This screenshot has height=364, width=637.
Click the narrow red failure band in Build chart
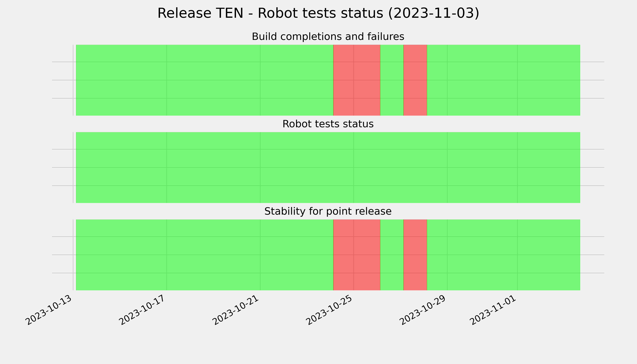415,80
